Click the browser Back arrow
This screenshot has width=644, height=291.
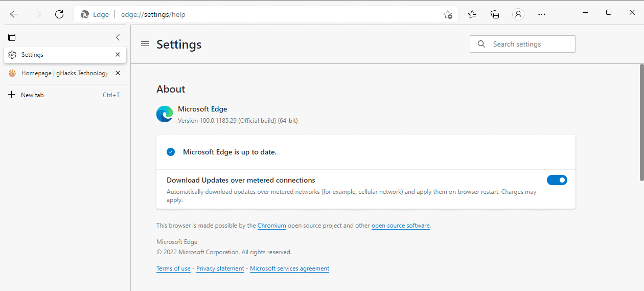(14, 14)
